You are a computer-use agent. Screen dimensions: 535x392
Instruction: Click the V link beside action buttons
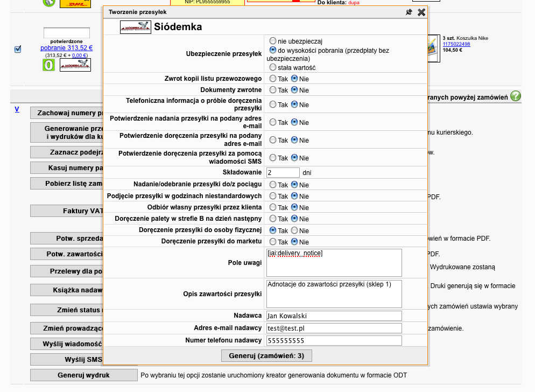coord(17,109)
